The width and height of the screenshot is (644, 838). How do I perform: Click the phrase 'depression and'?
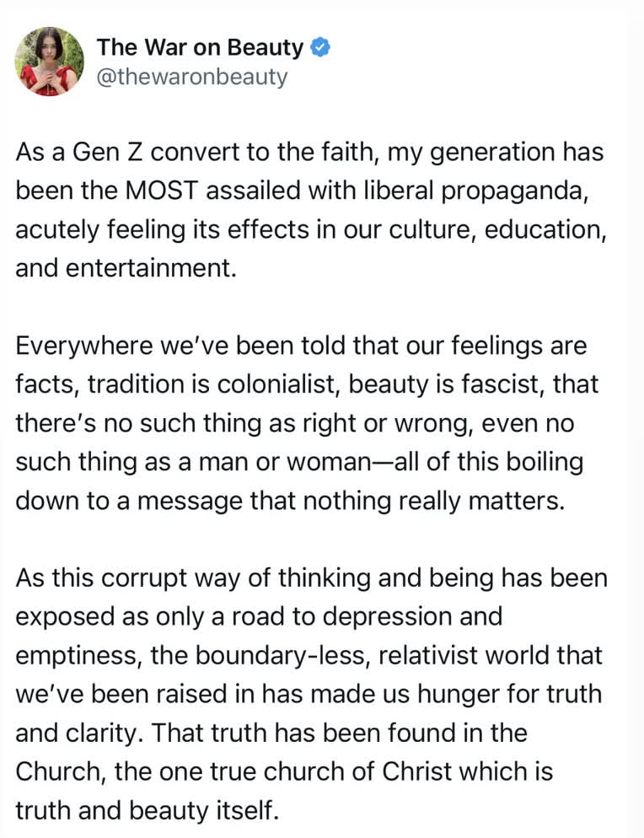(x=412, y=617)
